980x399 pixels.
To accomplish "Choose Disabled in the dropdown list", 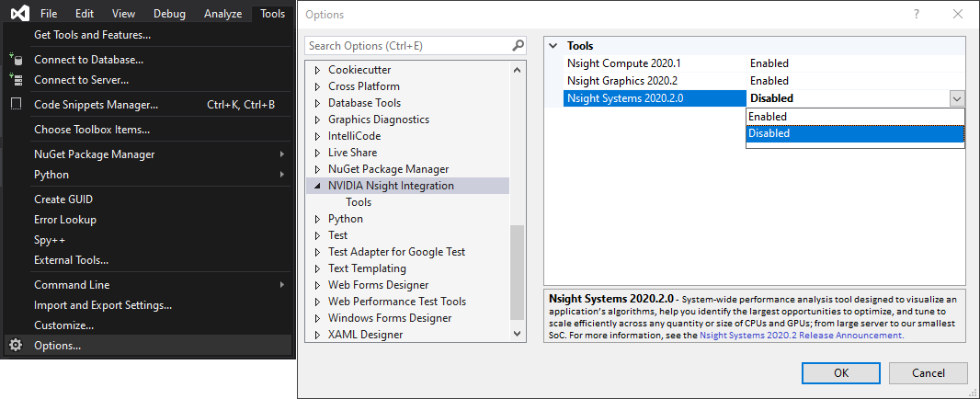I will point(854,133).
